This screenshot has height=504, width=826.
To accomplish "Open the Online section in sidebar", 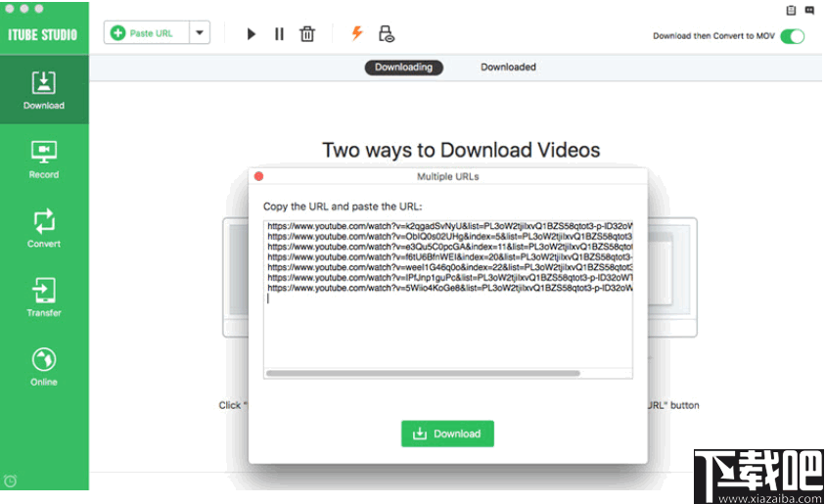I will tap(44, 367).
